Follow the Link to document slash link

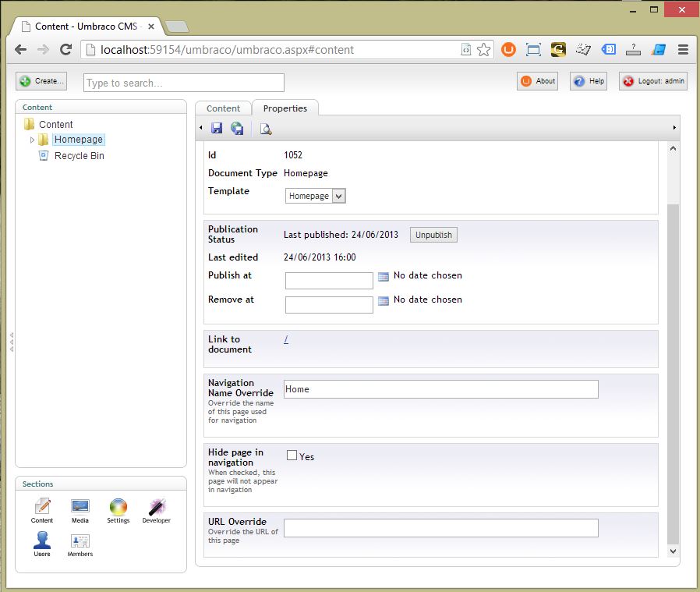286,339
